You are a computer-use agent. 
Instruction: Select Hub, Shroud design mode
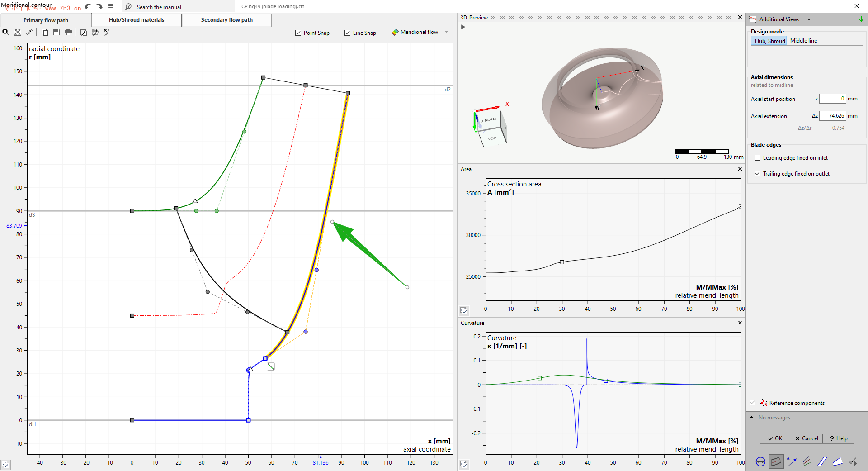[769, 41]
